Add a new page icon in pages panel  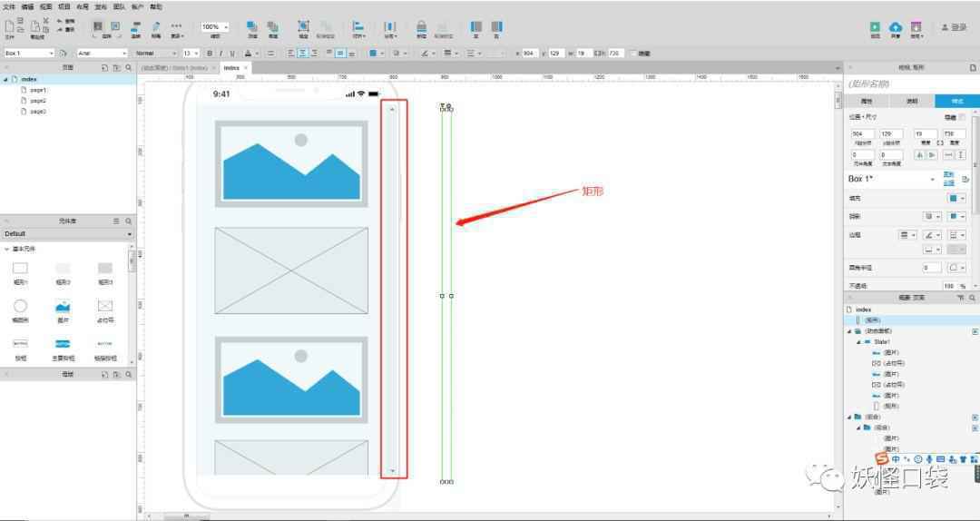pyautogui.click(x=105, y=67)
